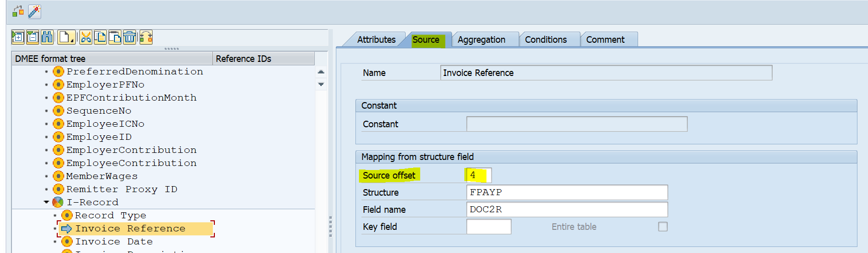868x253 pixels.
Task: Click the Expand subtree toolbar icon
Action: pyautogui.click(x=18, y=37)
